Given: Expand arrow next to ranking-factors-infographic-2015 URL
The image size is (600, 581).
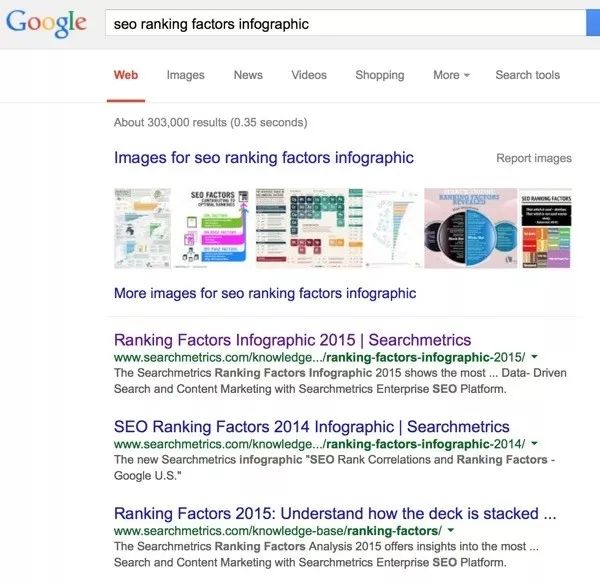Looking at the screenshot, I should coord(535,357).
